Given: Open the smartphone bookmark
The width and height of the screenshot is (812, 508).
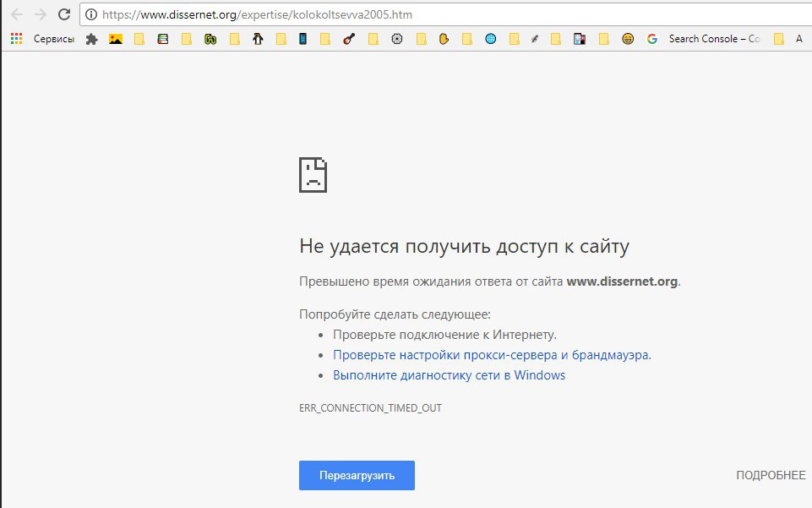Looking at the screenshot, I should point(303,39).
